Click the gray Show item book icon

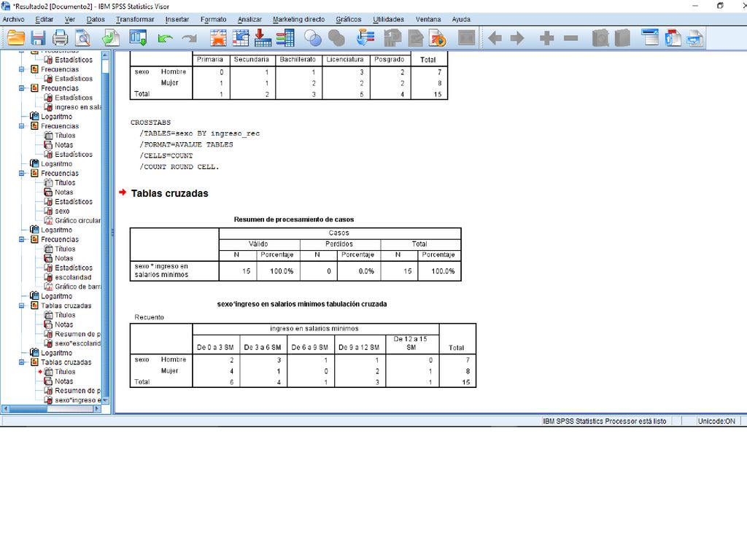[x=600, y=38]
